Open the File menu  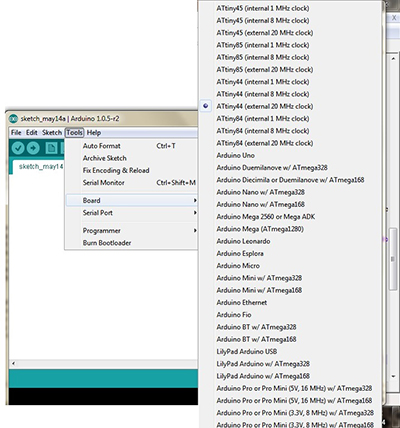point(16,133)
